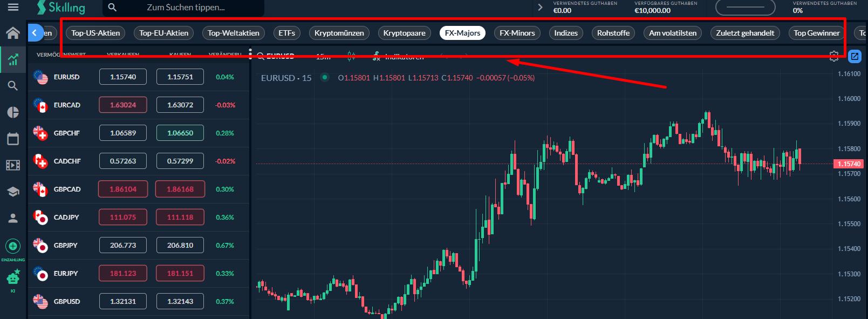
Task: Open the calendar sidebar icon
Action: click(x=13, y=139)
